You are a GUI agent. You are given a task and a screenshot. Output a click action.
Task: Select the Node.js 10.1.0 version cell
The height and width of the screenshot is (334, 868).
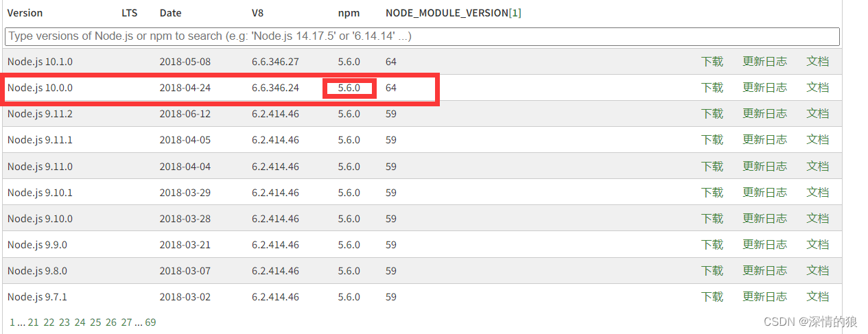coord(40,62)
